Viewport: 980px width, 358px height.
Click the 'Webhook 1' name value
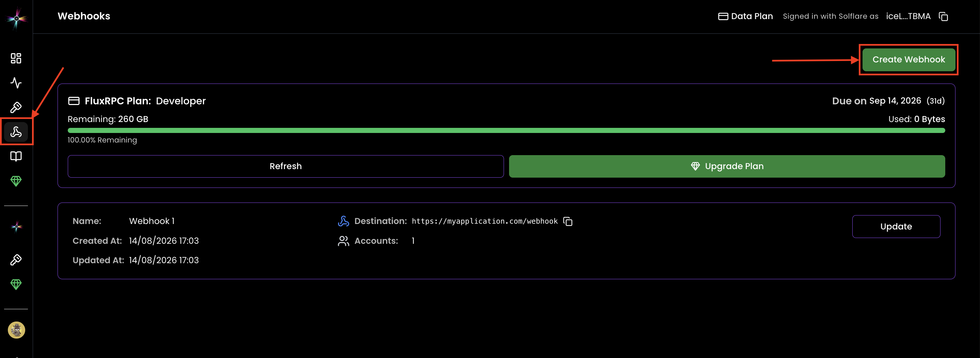click(x=152, y=221)
